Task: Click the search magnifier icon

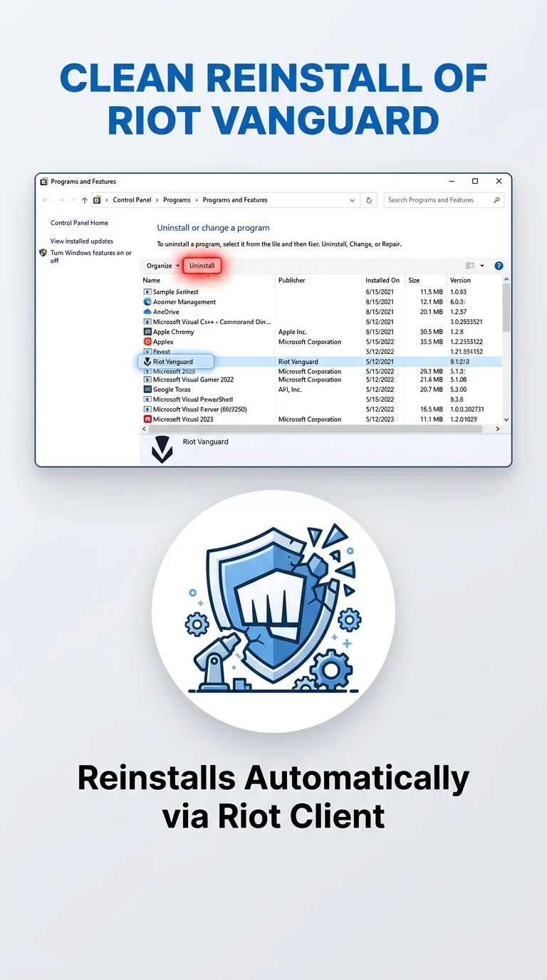Action: [x=497, y=200]
